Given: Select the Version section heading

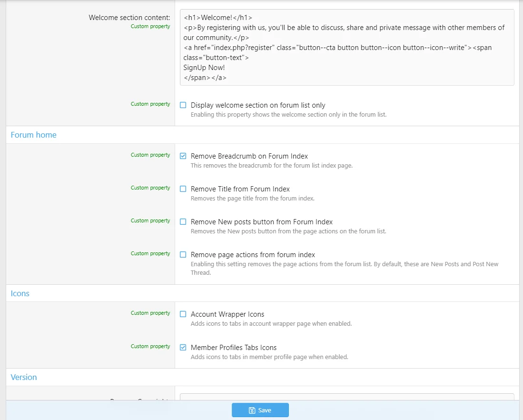Looking at the screenshot, I should (x=24, y=377).
